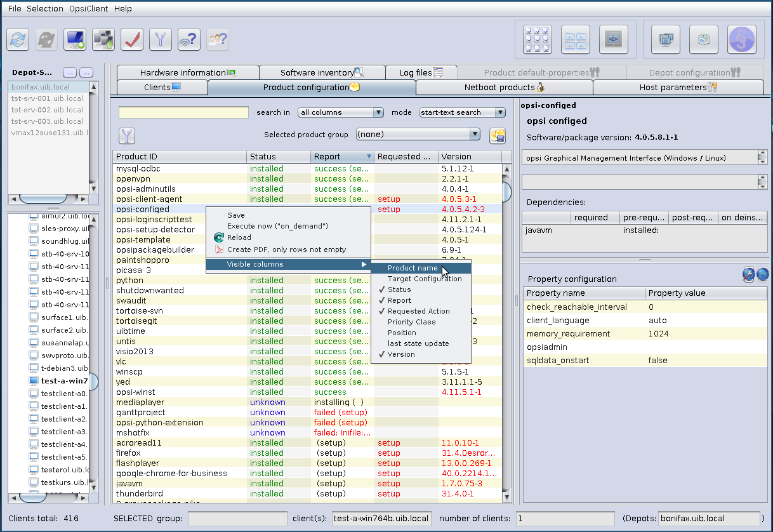773x532 pixels.
Task: Click the multiple monitors toolbar icon
Action: click(x=103, y=39)
